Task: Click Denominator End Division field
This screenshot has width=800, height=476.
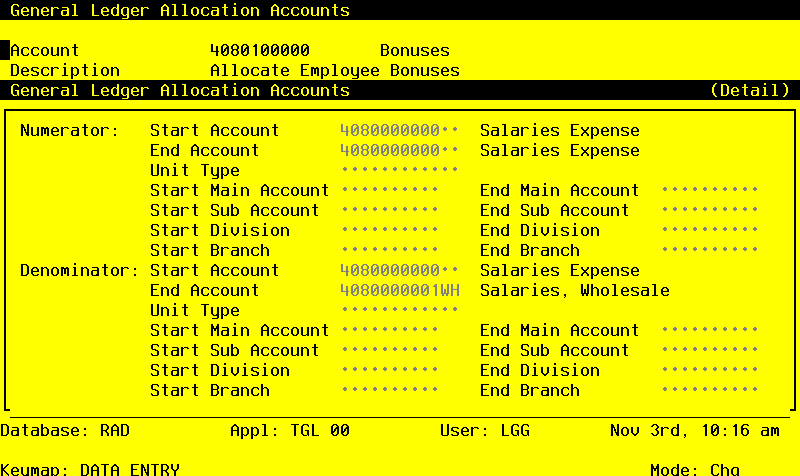Action: click(x=710, y=370)
